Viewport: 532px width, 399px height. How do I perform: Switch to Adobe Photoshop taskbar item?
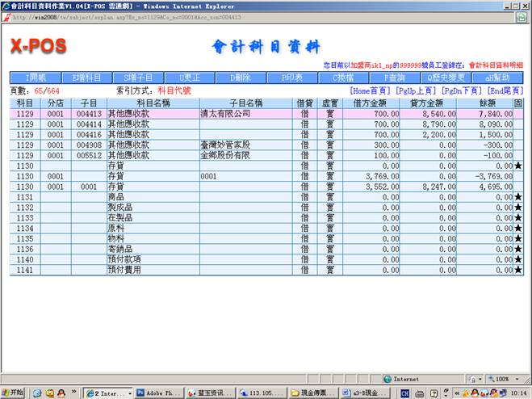158,393
